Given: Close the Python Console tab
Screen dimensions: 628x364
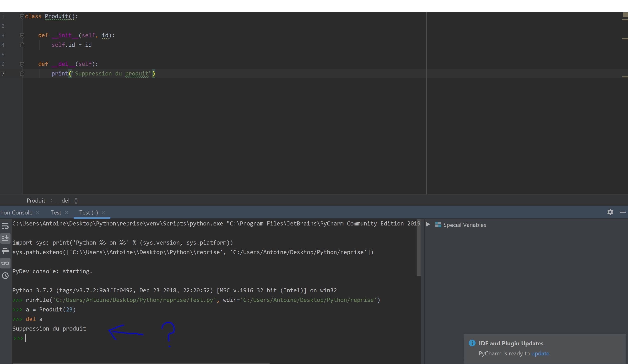Looking at the screenshot, I should pos(38,213).
